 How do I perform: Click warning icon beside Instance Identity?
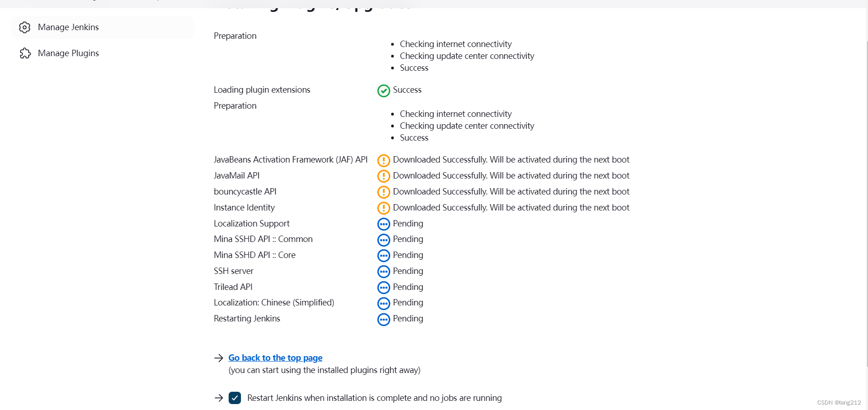pos(384,208)
